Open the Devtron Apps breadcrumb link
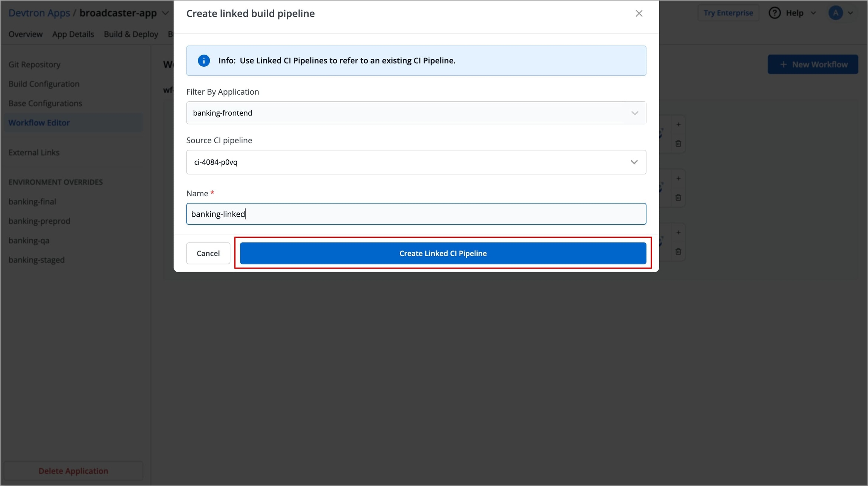 click(39, 13)
